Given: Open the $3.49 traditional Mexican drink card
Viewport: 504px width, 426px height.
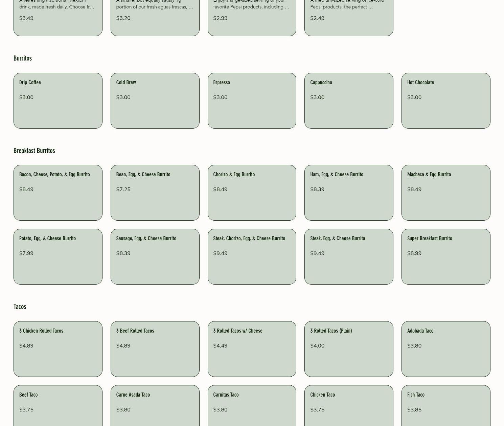Looking at the screenshot, I should pos(58,18).
